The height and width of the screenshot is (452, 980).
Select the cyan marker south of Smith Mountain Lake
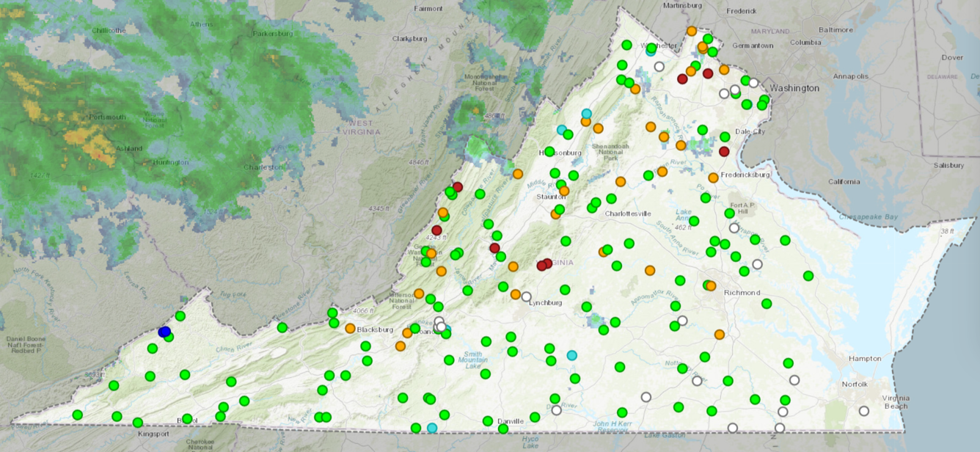[x=572, y=355]
